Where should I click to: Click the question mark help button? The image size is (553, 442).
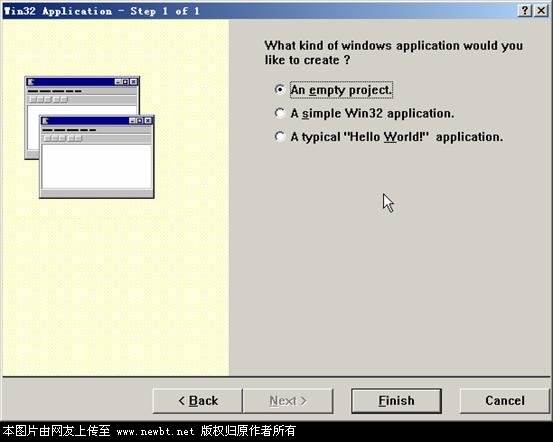(x=525, y=11)
